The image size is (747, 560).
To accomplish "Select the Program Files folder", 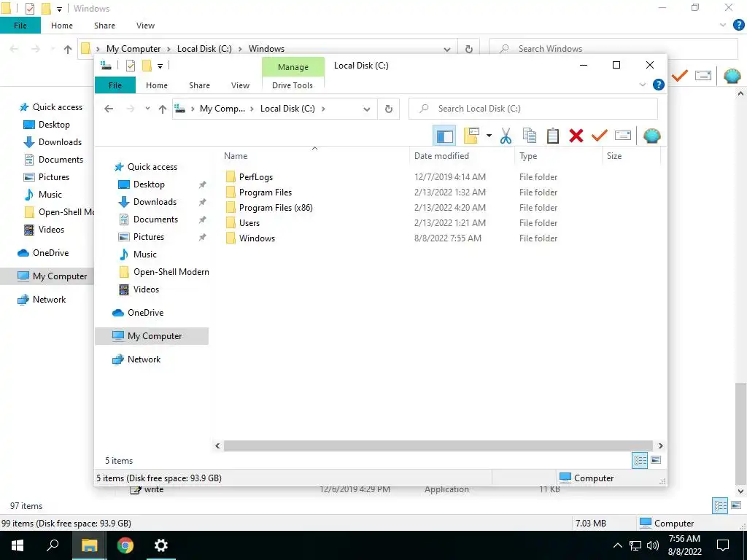I will click(266, 192).
